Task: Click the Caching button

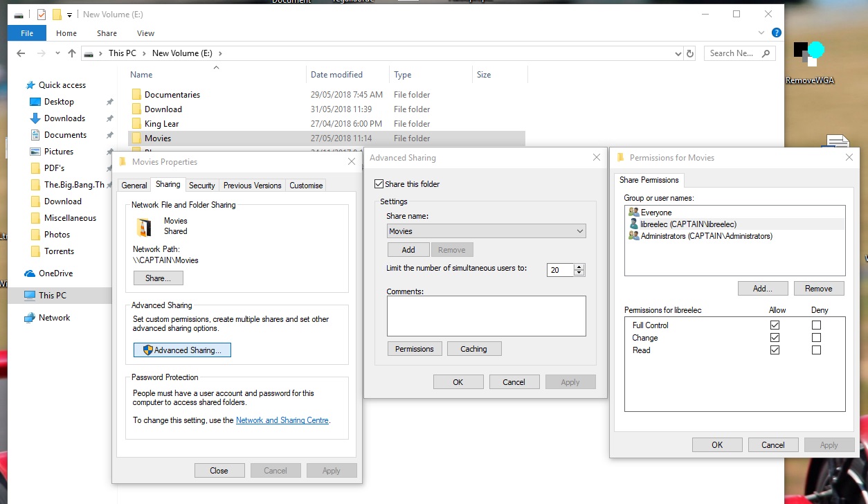Action: (x=473, y=349)
